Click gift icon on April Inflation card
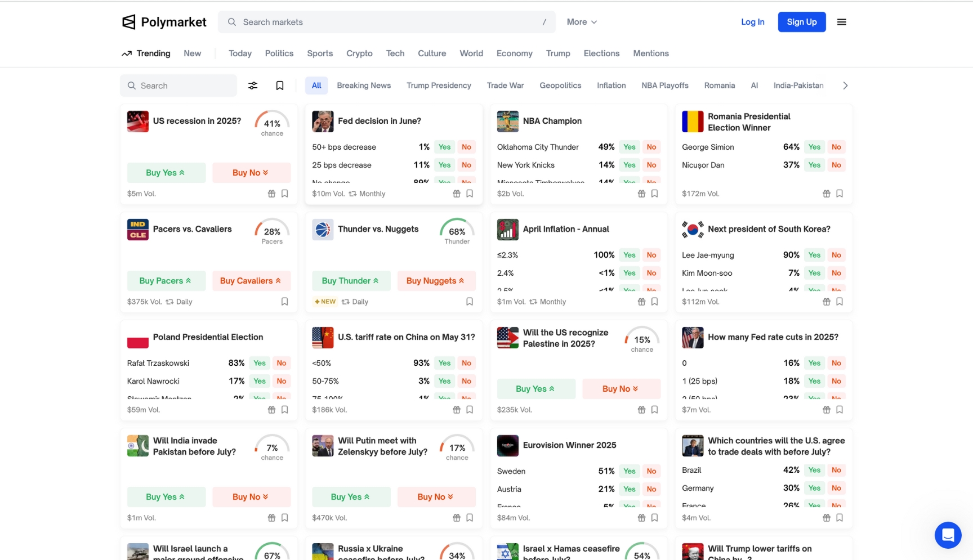 641,302
